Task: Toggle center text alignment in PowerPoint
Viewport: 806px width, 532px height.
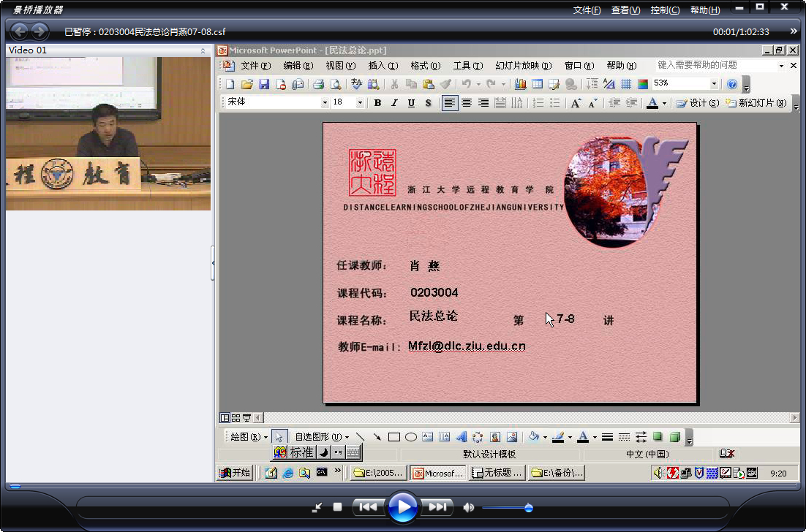Action: click(466, 103)
